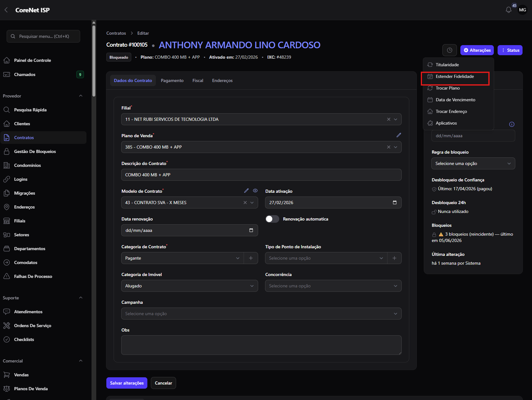The image size is (532, 400).
Task: Clear the Modelo de Contrato selection X
Action: (x=245, y=203)
